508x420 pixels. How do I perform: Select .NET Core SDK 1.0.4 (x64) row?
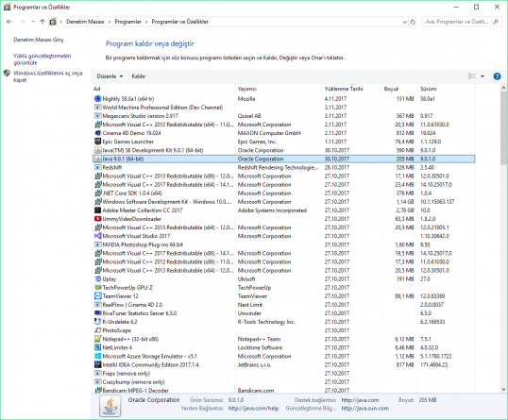coord(284,193)
